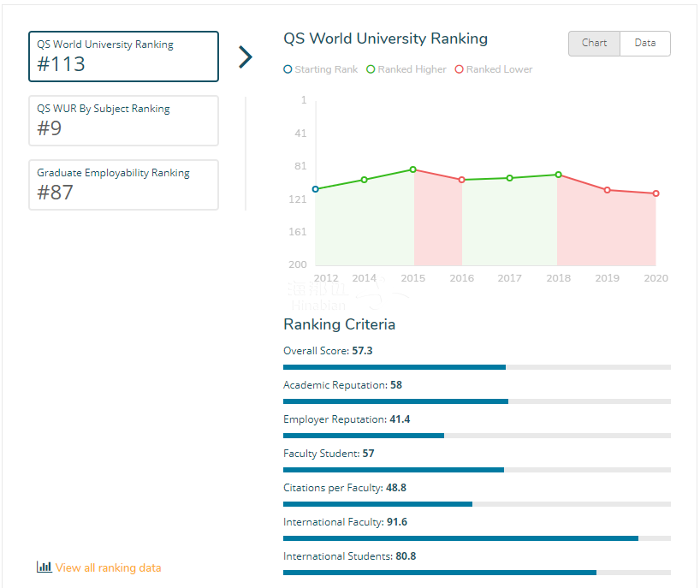Click the 200 y-axis label
Image resolution: width=700 pixels, height=588 pixels.
click(298, 264)
